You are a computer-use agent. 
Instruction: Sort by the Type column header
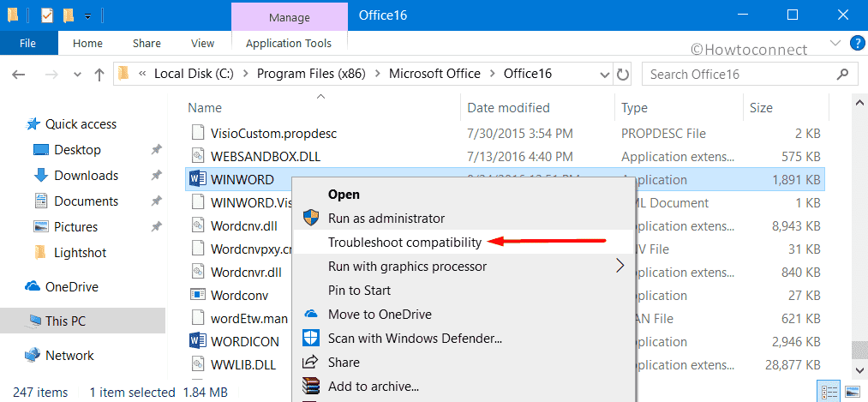coord(634,107)
